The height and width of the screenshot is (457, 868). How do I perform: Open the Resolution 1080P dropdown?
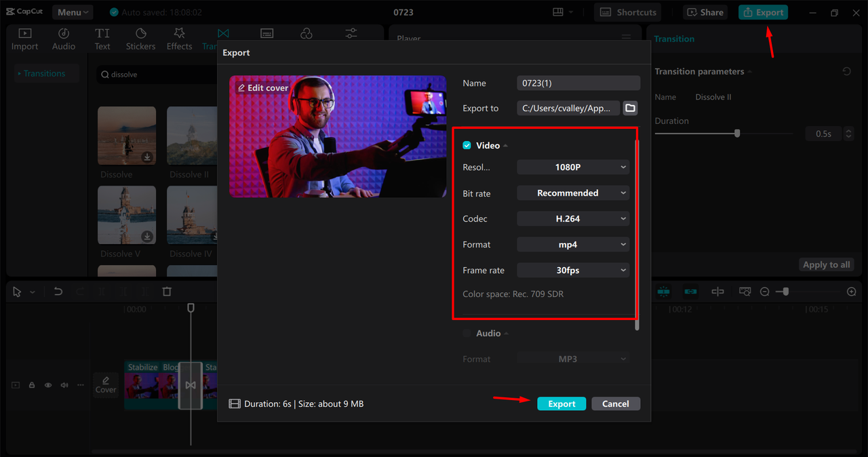click(x=573, y=167)
